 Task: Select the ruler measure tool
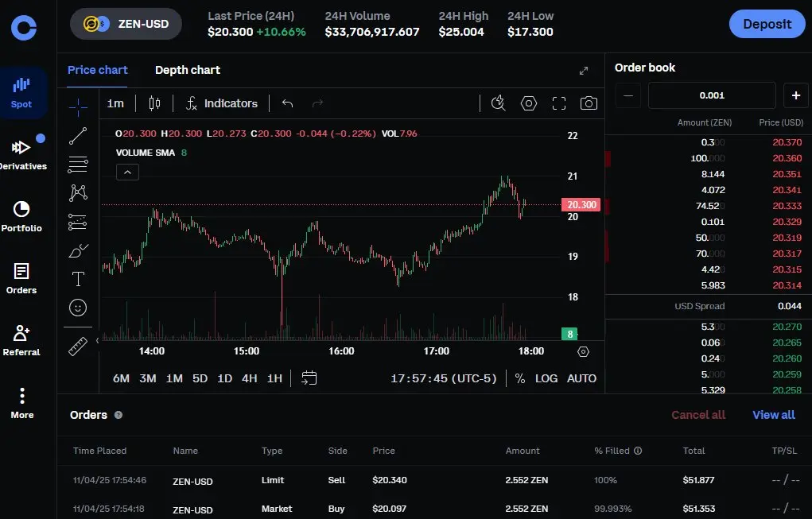pos(78,347)
